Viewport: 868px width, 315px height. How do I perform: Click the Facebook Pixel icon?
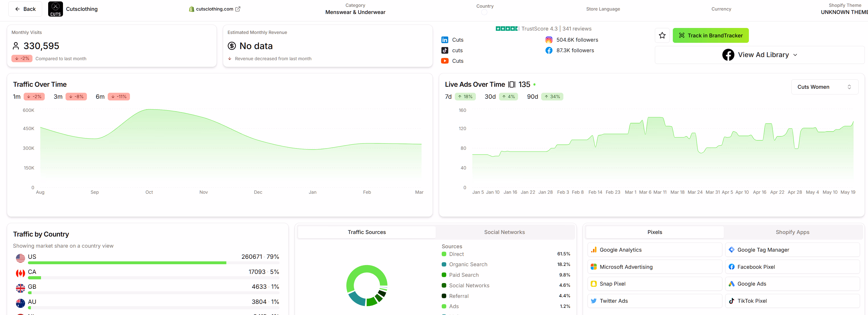click(732, 267)
